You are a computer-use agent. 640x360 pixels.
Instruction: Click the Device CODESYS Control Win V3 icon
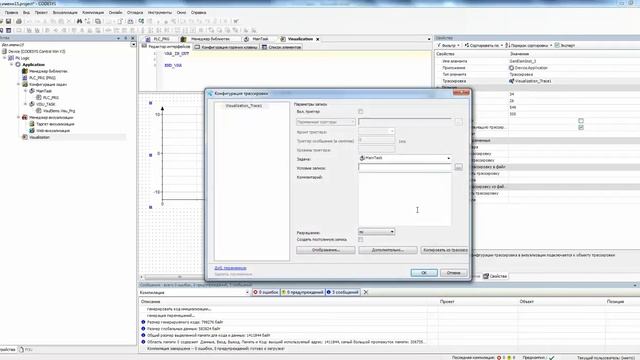point(4,51)
